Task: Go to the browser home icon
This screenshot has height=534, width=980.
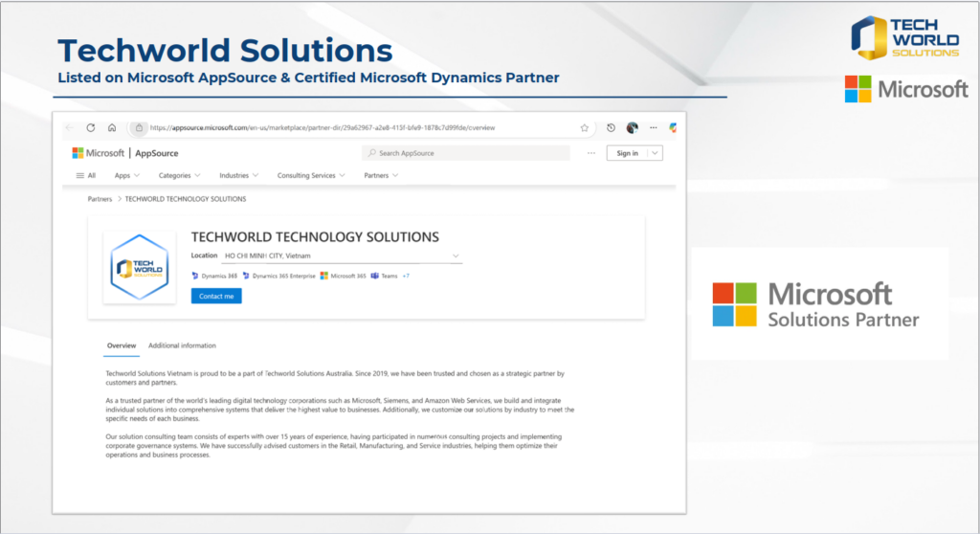Action: pyautogui.click(x=112, y=127)
